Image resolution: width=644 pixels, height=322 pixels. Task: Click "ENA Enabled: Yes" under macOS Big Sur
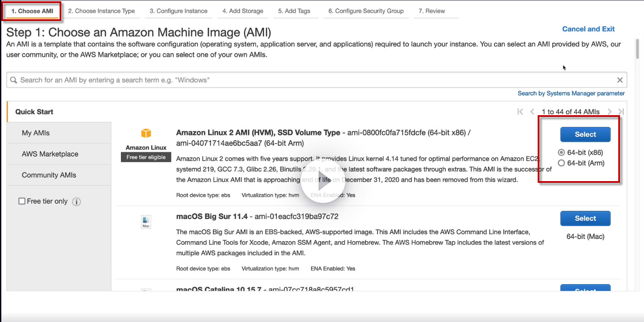333,269
